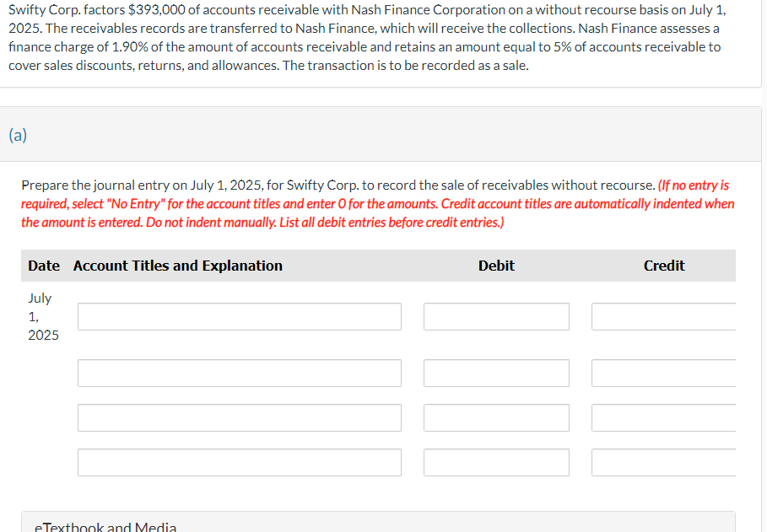Open the second account title dropdown

click(x=239, y=373)
